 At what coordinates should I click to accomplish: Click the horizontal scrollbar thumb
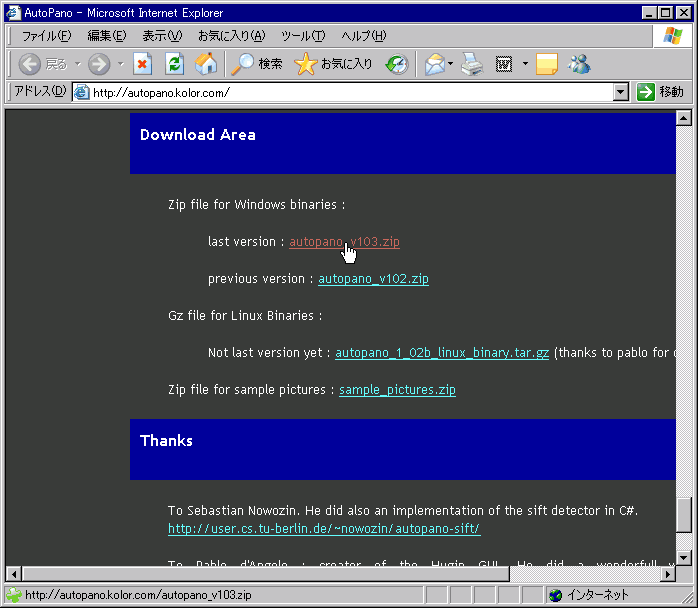click(266, 574)
